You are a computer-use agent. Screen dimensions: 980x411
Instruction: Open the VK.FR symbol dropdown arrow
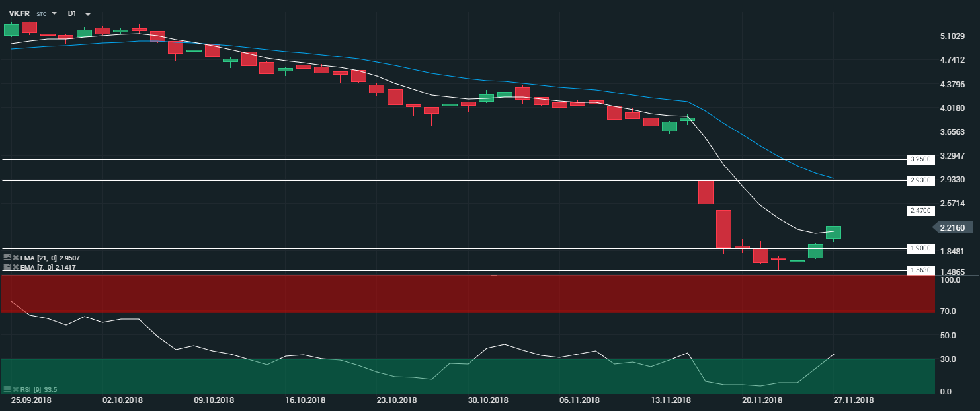[54, 13]
